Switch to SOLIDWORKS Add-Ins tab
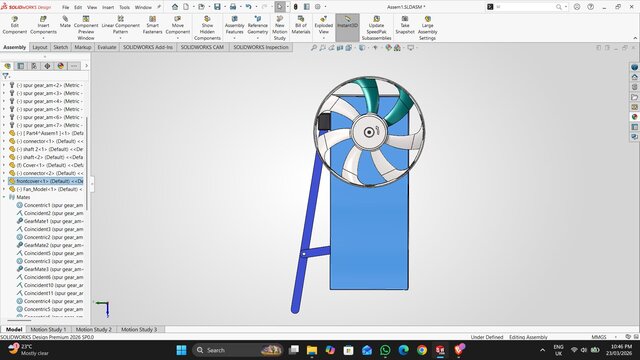 click(148, 47)
